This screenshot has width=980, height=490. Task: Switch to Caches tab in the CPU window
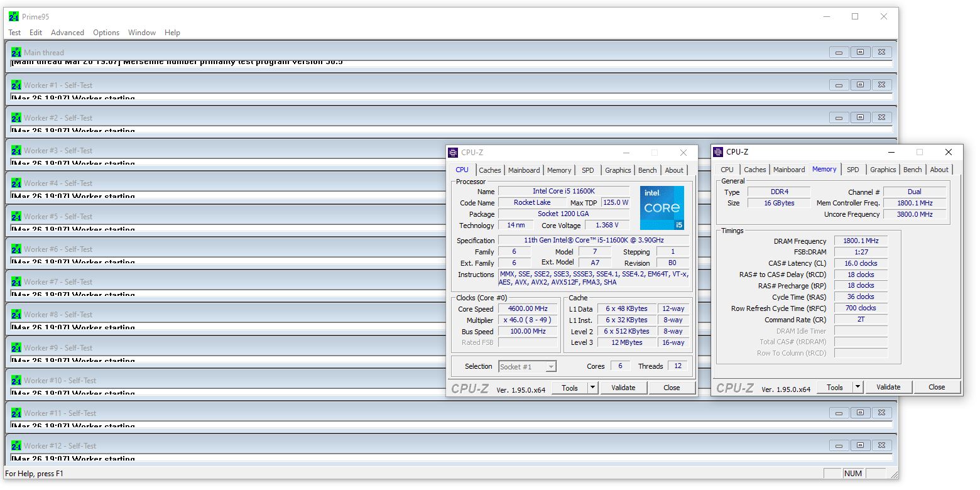[x=490, y=170]
